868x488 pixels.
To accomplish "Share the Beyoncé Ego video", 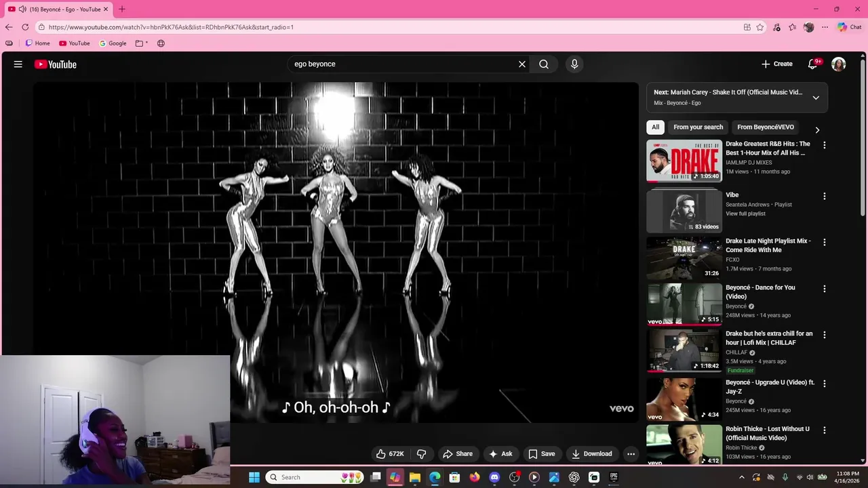I will [x=458, y=454].
